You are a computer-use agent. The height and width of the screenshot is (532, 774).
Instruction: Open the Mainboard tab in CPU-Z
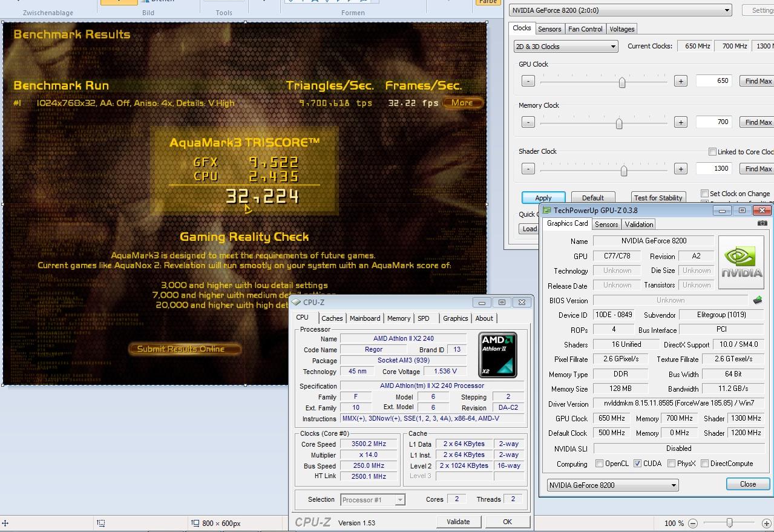(x=365, y=318)
